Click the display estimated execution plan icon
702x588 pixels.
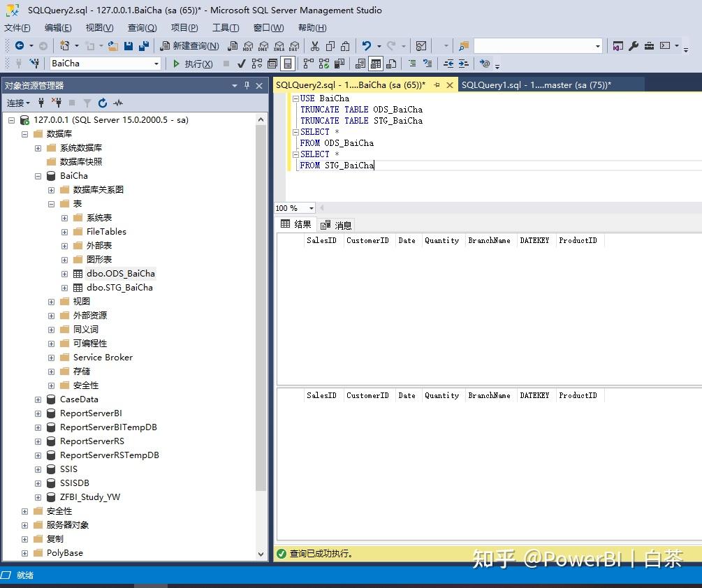[257, 64]
